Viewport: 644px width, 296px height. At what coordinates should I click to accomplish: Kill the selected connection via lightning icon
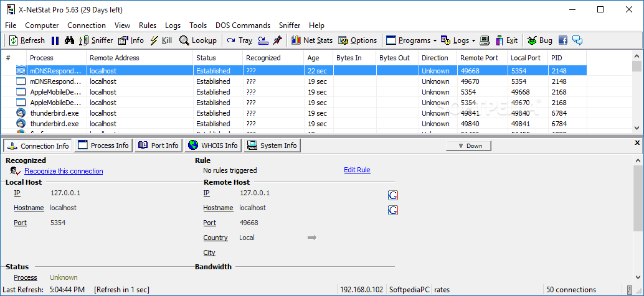point(161,40)
